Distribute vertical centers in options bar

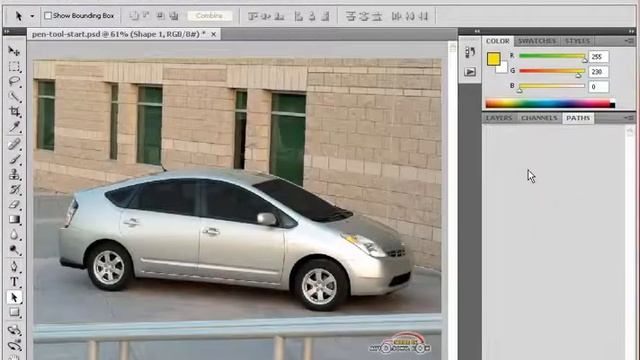364,16
